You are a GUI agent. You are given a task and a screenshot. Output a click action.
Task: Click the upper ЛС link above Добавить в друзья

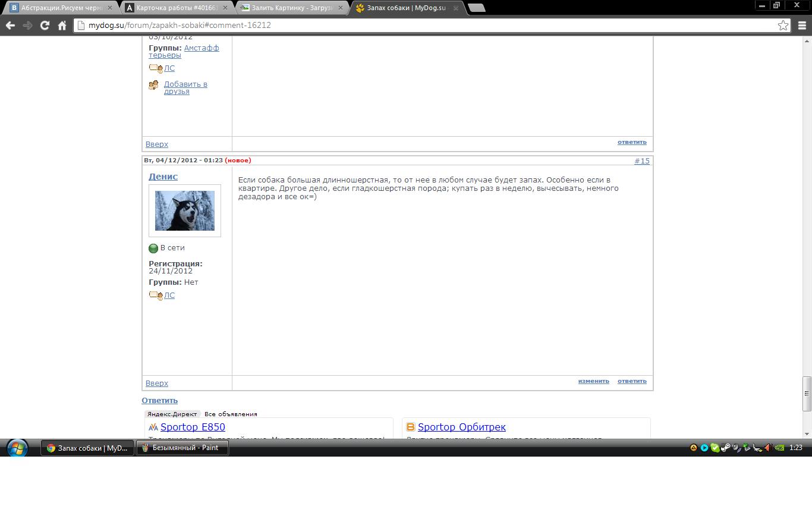click(x=169, y=68)
